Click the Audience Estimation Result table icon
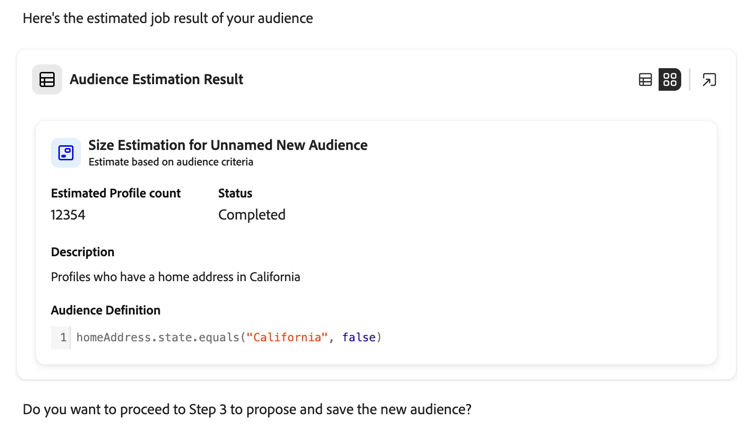This screenshot has height=425, width=750. 47,80
